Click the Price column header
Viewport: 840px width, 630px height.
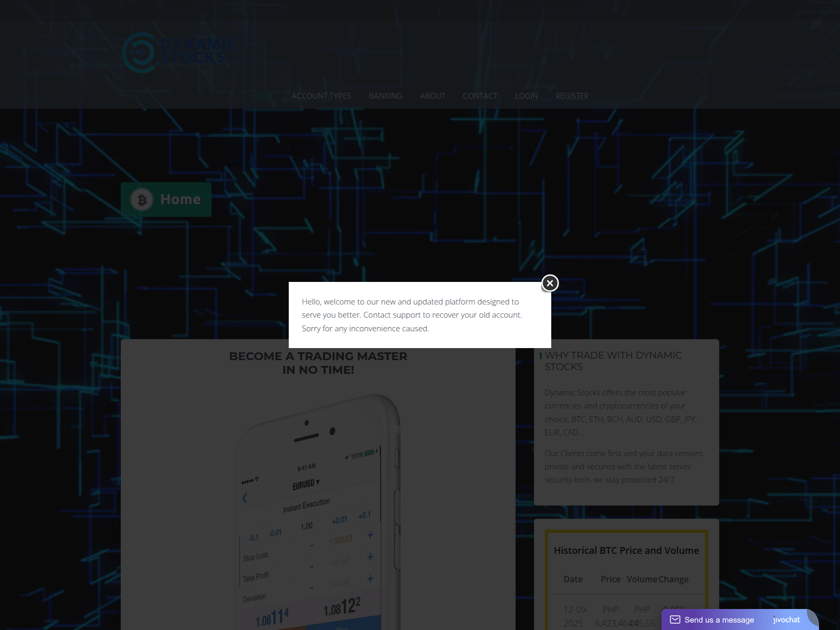point(611,579)
